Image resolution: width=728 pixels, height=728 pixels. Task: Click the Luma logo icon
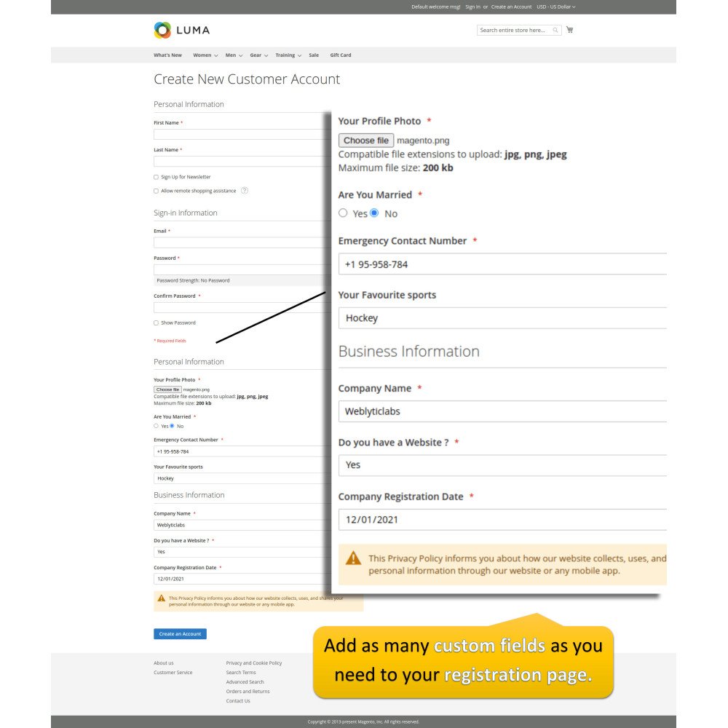[162, 30]
